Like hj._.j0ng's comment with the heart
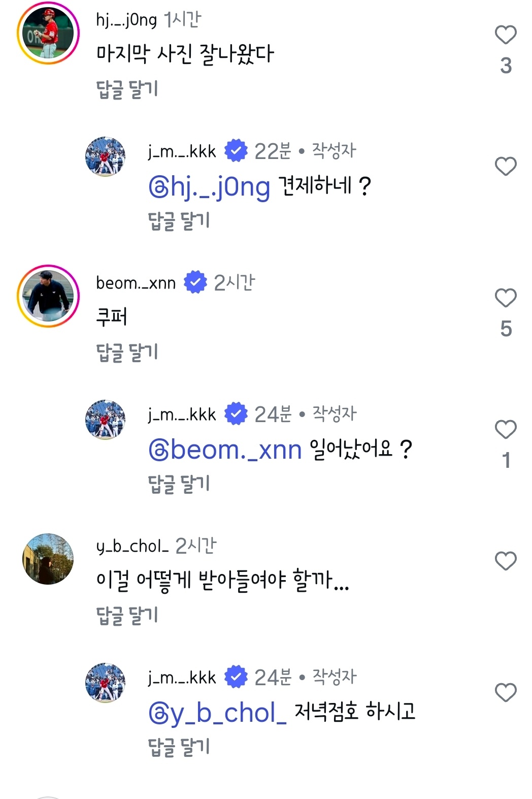 (505, 35)
